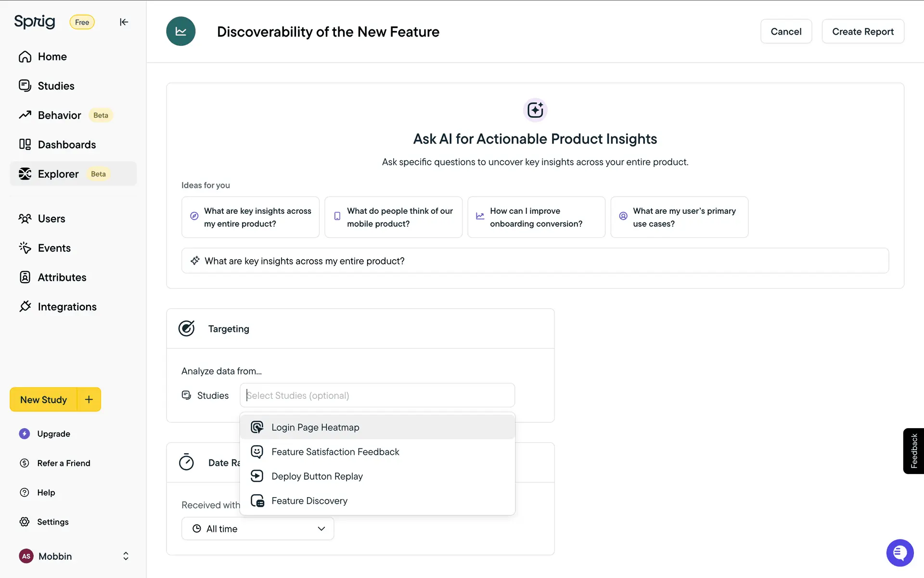Click the Integrations plug icon

[x=25, y=306]
